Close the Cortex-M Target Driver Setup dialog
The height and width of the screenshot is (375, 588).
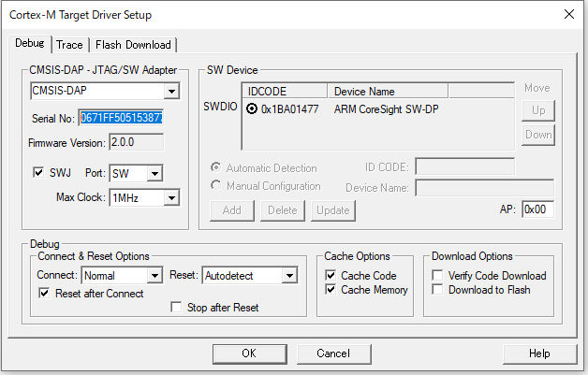click(x=569, y=14)
